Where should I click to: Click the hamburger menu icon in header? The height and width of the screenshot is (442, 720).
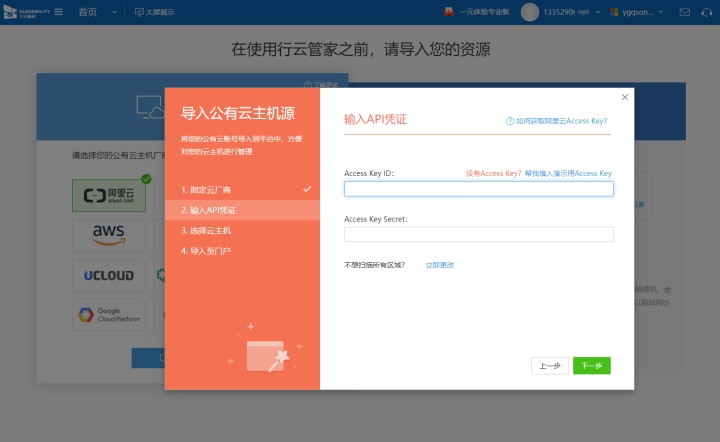click(x=58, y=12)
